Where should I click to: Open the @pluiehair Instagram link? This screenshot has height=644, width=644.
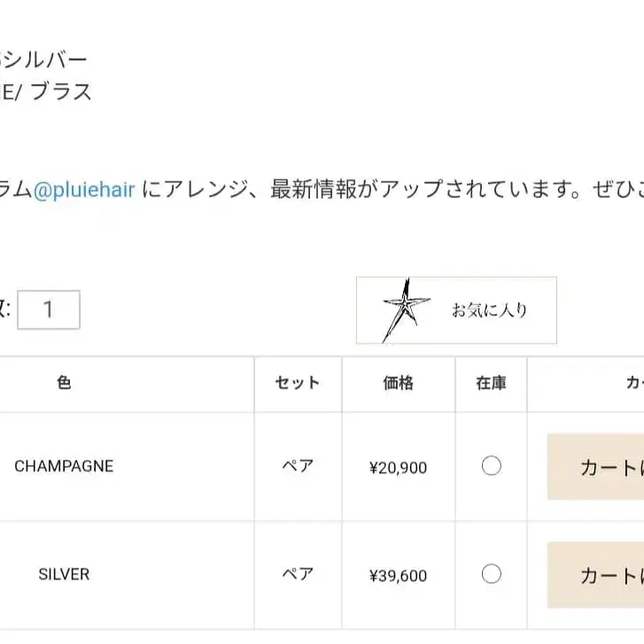pos(84,190)
